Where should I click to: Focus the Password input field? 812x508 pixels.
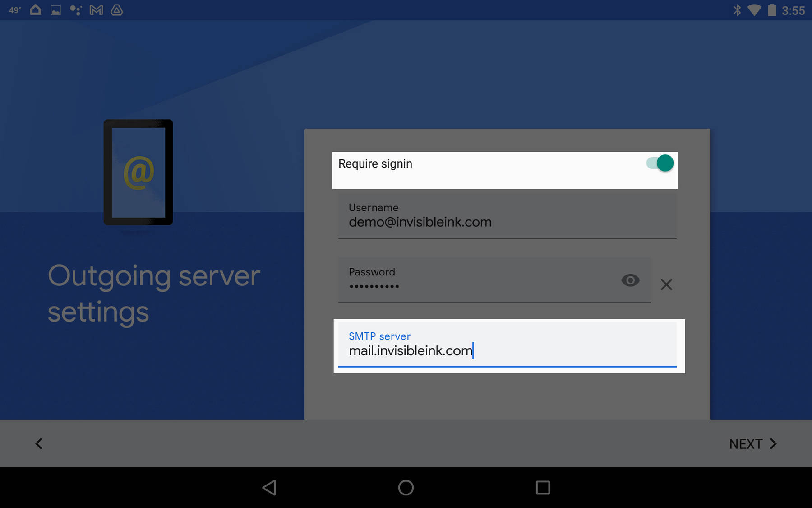[x=494, y=280]
